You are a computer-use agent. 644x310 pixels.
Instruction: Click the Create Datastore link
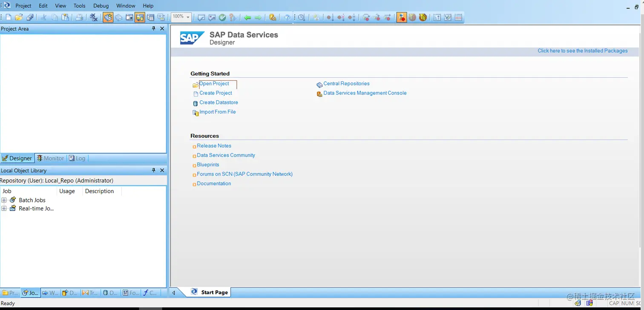pos(218,102)
